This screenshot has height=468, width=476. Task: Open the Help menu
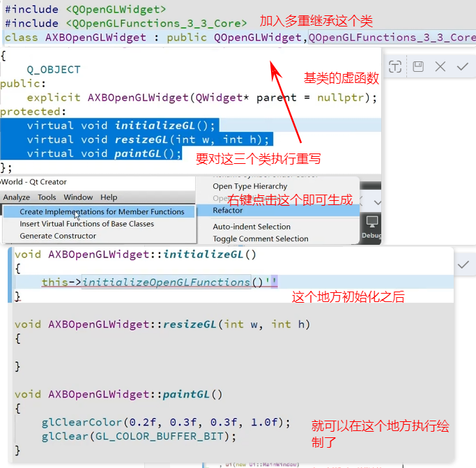109,197
